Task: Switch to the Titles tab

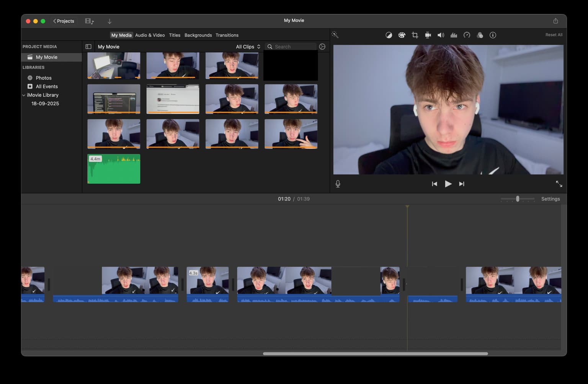Action: [x=175, y=35]
